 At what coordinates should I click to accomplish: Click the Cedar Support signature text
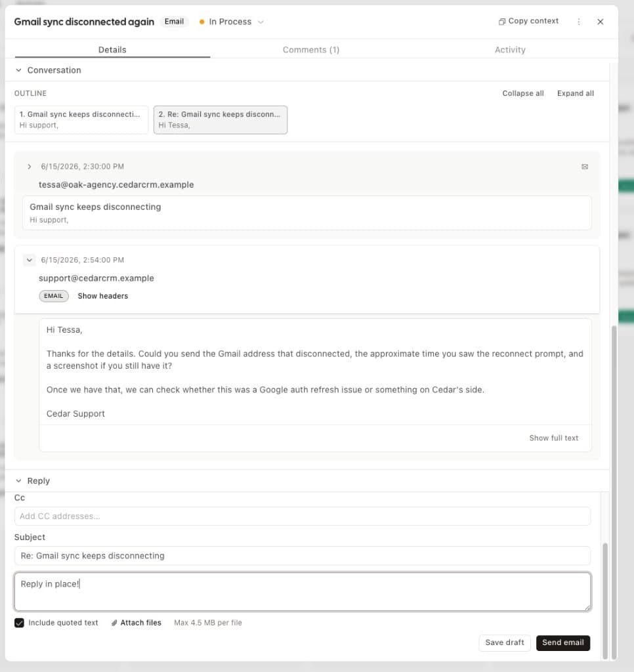click(75, 413)
